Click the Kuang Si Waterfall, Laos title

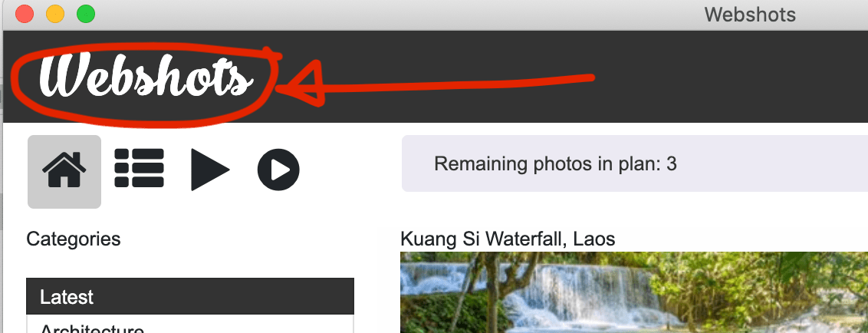(x=508, y=239)
